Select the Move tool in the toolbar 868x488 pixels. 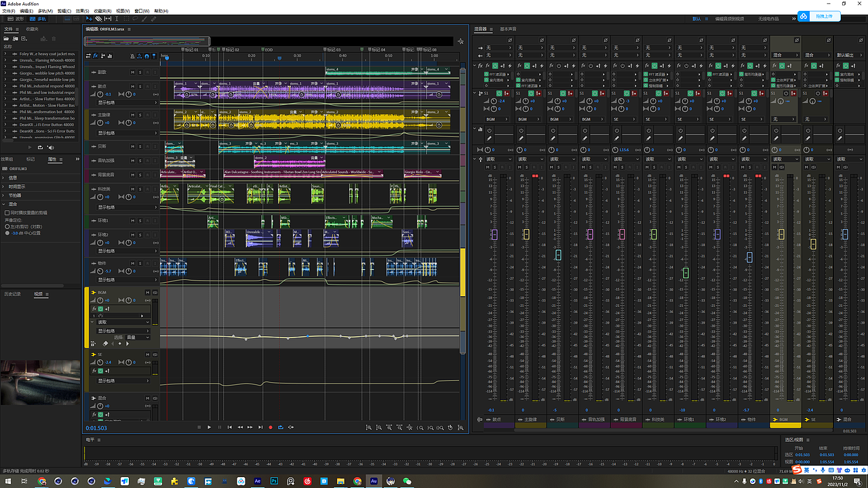89,19
